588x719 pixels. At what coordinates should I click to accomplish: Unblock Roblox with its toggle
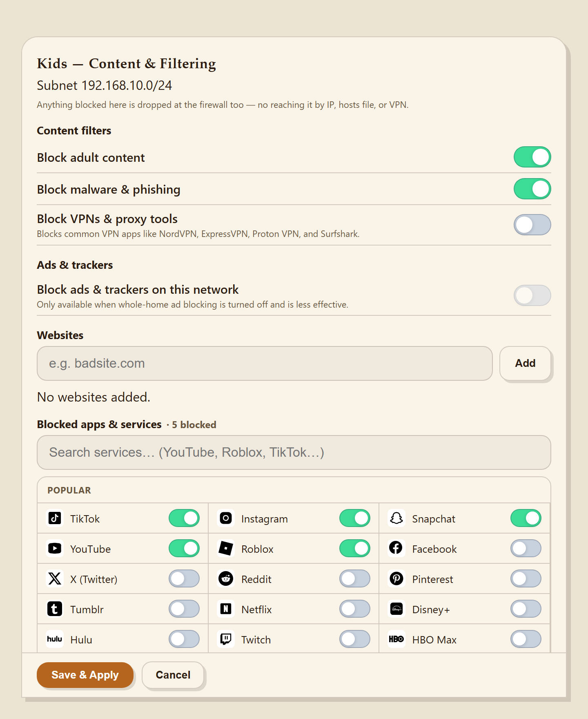(x=355, y=548)
